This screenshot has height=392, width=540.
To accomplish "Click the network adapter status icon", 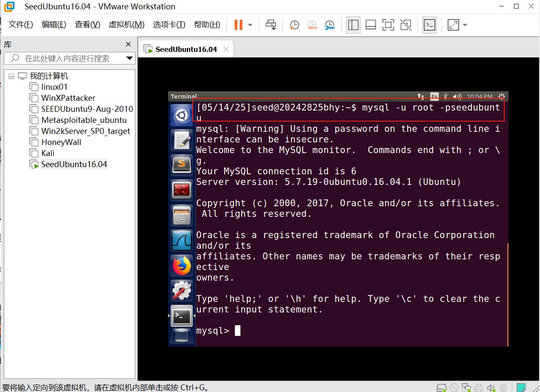I will point(467,387).
